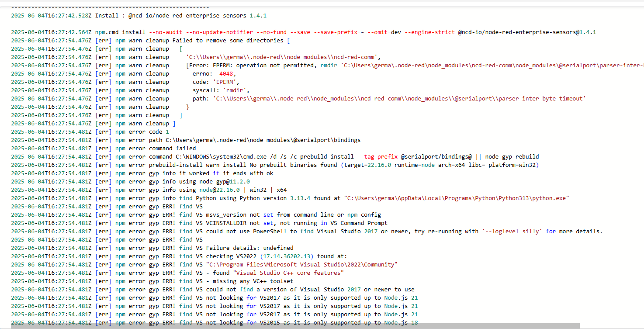Select 'Failed to remove some directories [' warning line
Screen dimensions: 644x332
tap(231, 40)
